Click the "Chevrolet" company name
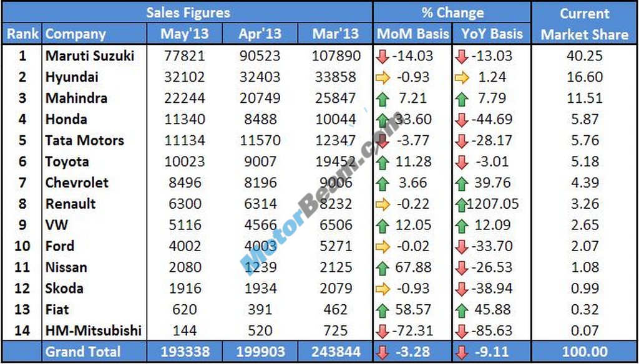The height and width of the screenshot is (364, 639). click(77, 183)
